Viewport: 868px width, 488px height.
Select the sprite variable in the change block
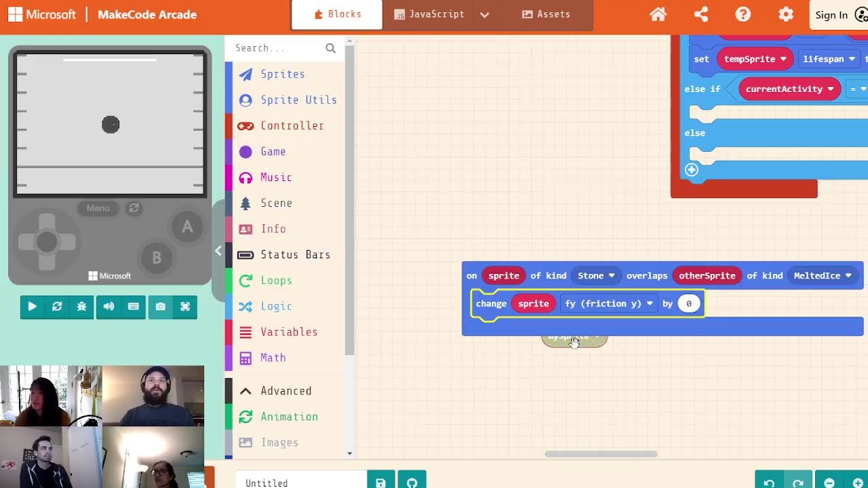533,304
